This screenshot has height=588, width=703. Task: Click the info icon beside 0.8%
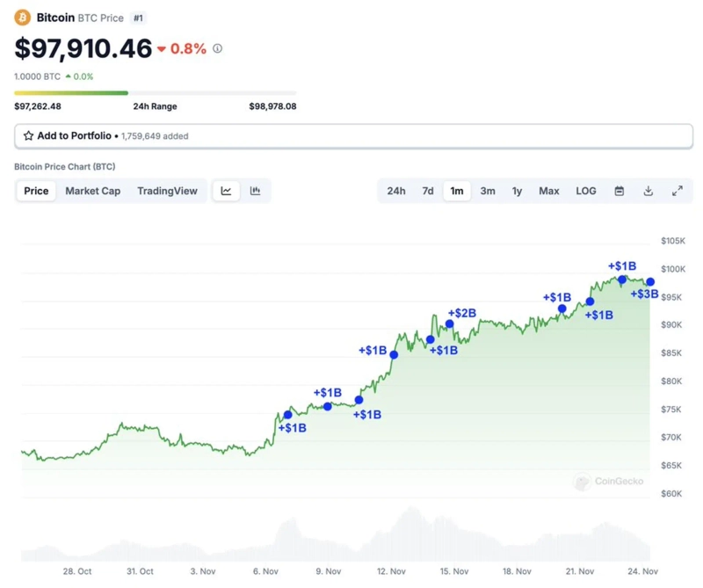click(218, 49)
